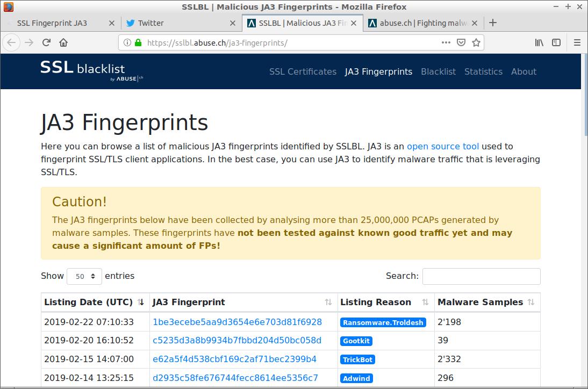Show site information icon in address bar
The image size is (588, 389).
pyautogui.click(x=127, y=43)
